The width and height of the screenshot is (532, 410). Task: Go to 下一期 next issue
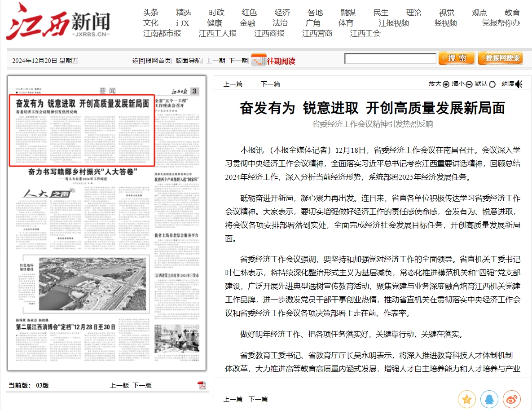(x=238, y=61)
